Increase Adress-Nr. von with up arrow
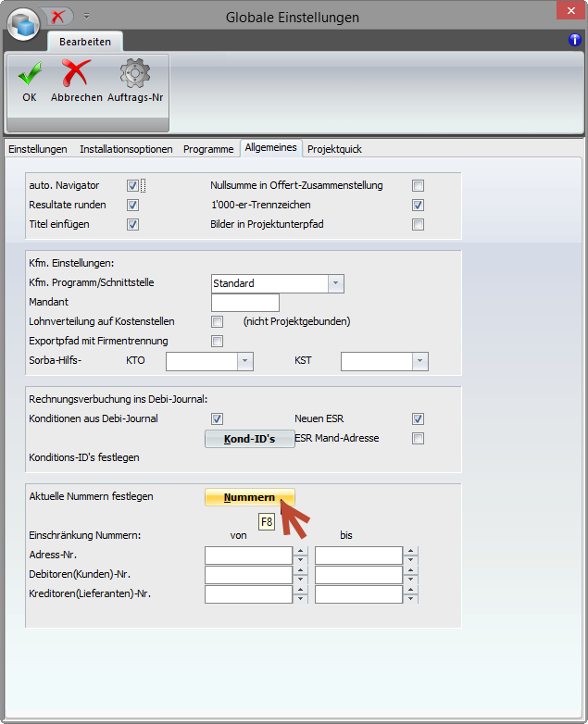 [x=301, y=551]
